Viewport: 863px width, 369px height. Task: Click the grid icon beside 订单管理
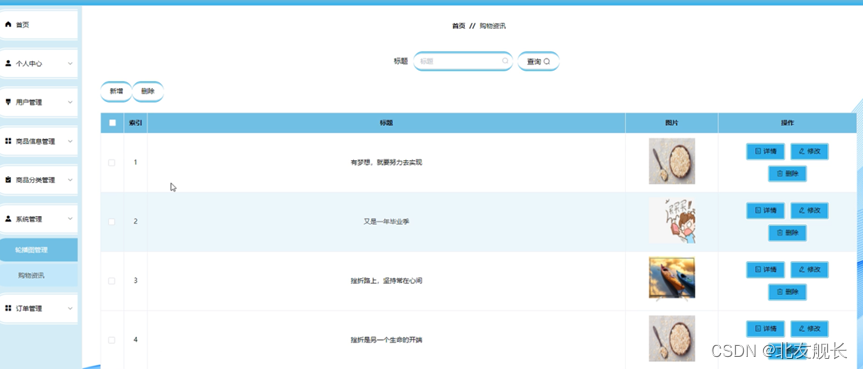point(8,308)
